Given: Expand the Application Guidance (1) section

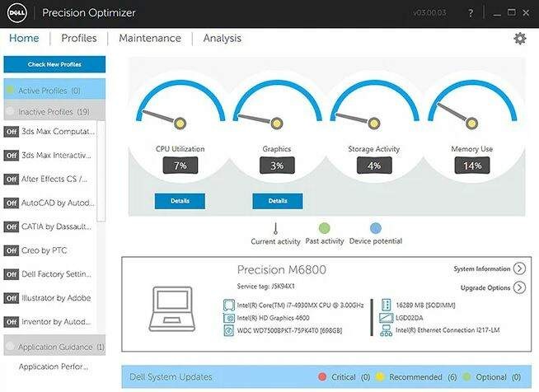Looking at the screenshot, I should coord(54,346).
